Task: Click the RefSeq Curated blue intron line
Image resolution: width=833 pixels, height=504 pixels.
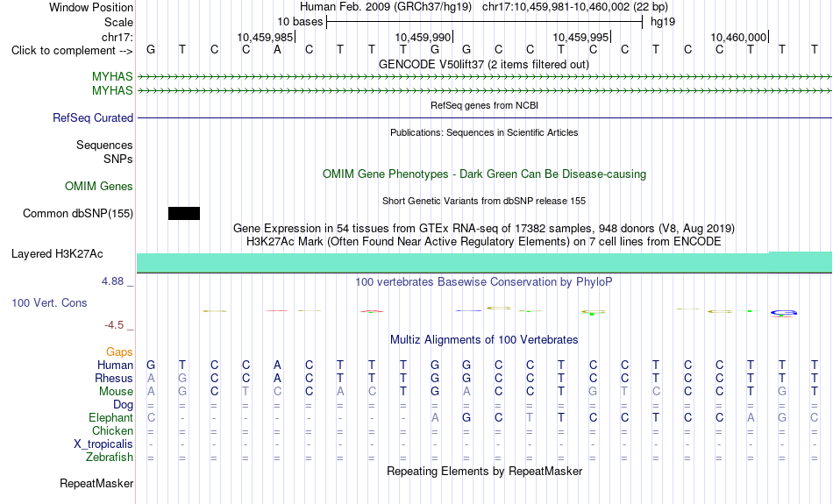Action: 485,118
